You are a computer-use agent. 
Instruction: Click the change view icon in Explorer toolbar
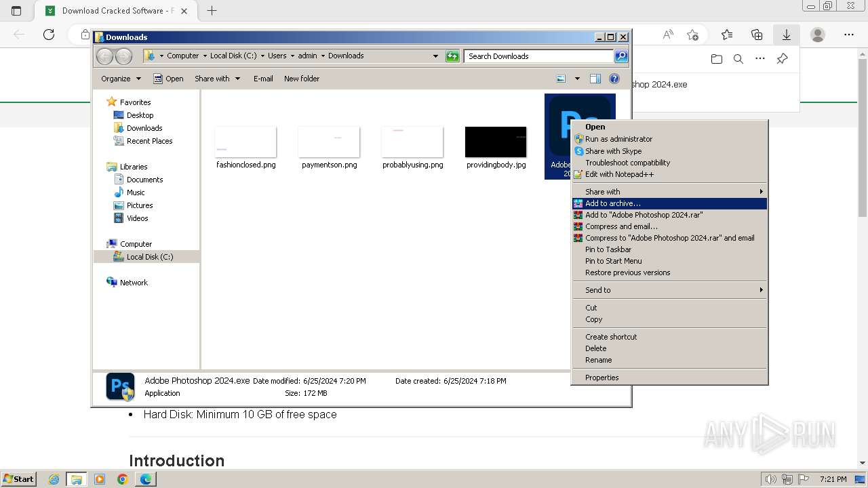561,79
